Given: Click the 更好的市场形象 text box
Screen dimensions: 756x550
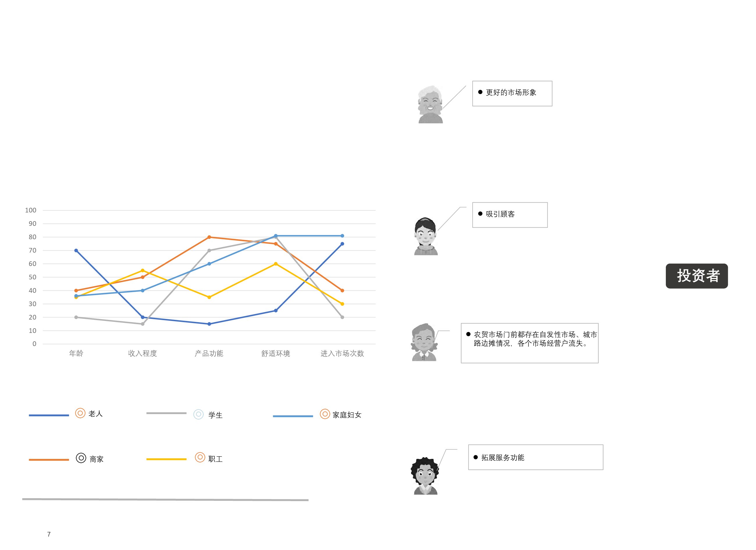Looking at the screenshot, I should pos(512,93).
